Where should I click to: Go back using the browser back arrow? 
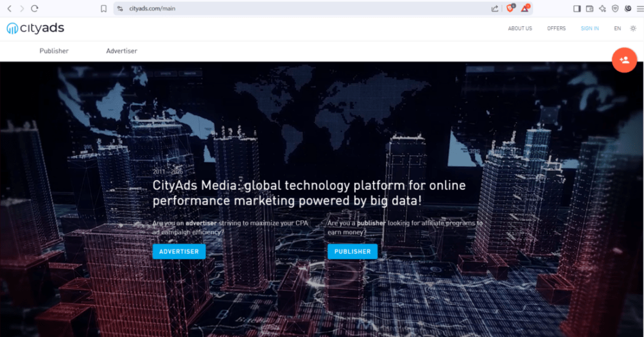[10, 8]
